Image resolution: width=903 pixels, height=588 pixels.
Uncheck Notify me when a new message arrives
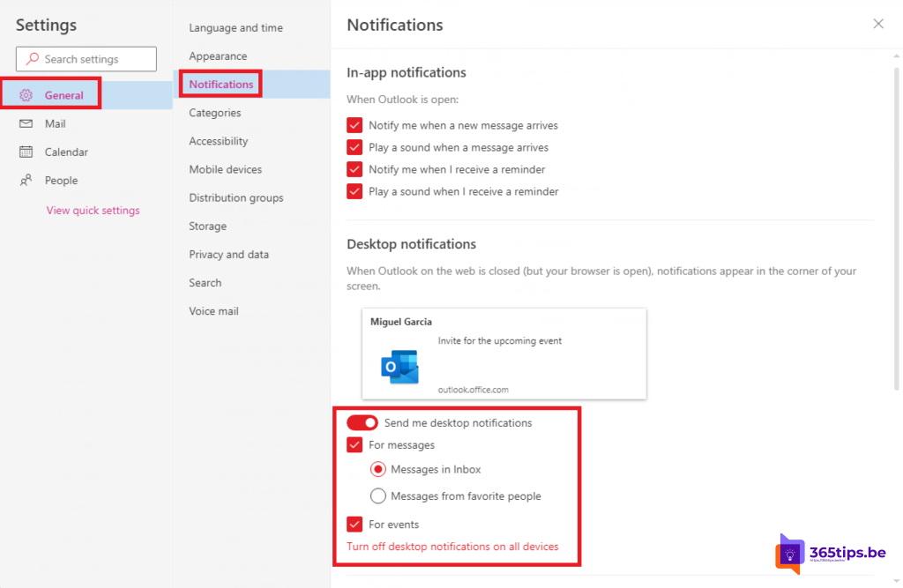354,125
